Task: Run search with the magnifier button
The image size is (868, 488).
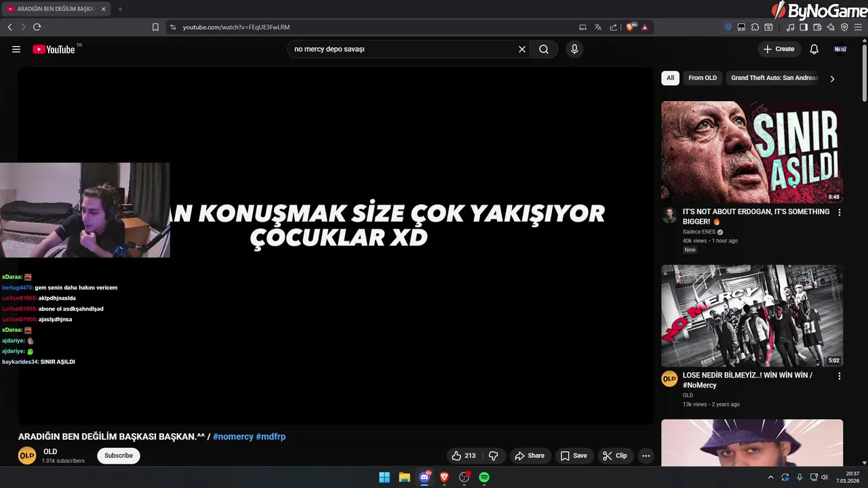Action: pyautogui.click(x=544, y=49)
